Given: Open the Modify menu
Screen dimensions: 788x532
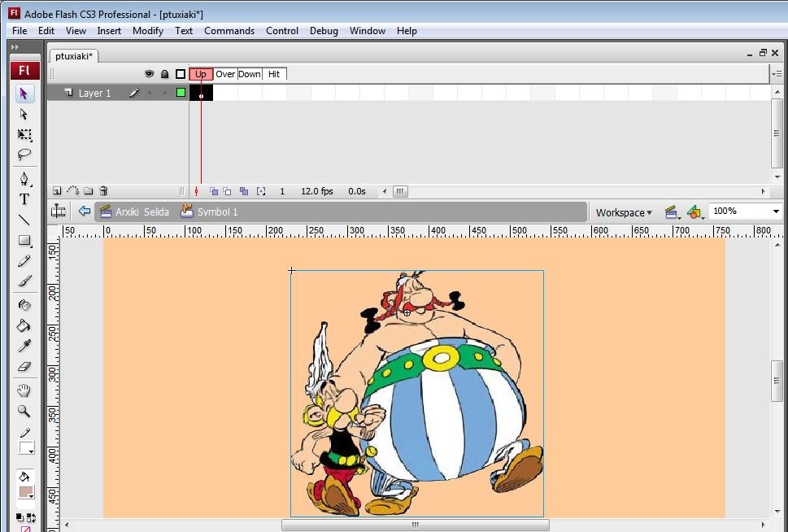Looking at the screenshot, I should tap(148, 31).
